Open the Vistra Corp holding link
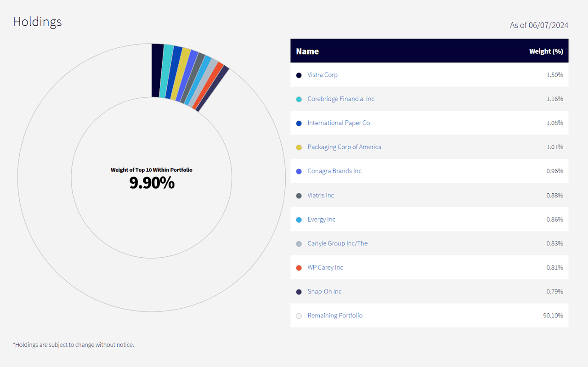The width and height of the screenshot is (588, 367). pyautogui.click(x=322, y=75)
